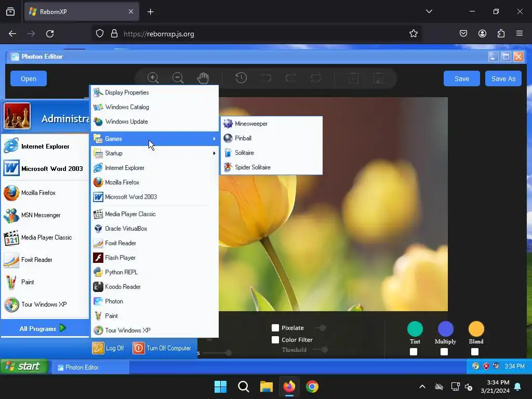The height and width of the screenshot is (399, 532).
Task: Select Paint in the All Programs list
Action: pyautogui.click(x=154, y=315)
